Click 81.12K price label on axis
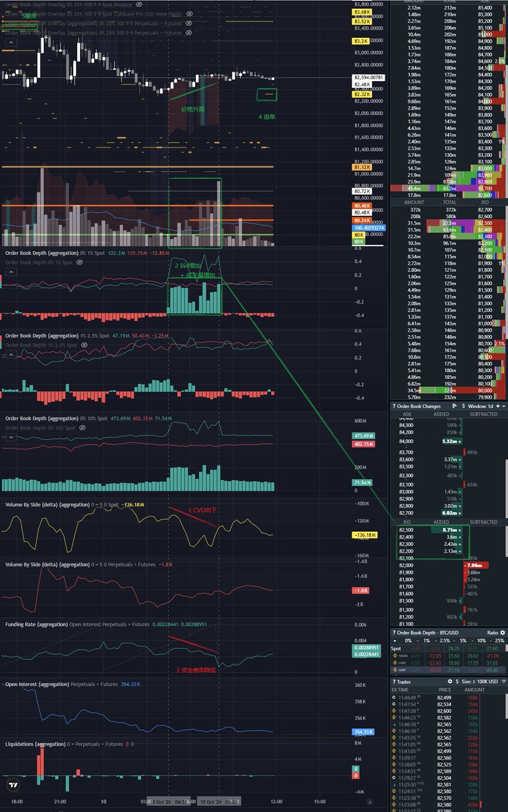This screenshot has width=508, height=812. pyautogui.click(x=362, y=166)
